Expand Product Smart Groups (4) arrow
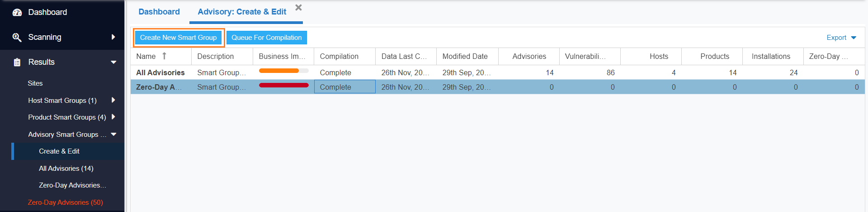This screenshot has height=212, width=868. [x=113, y=117]
